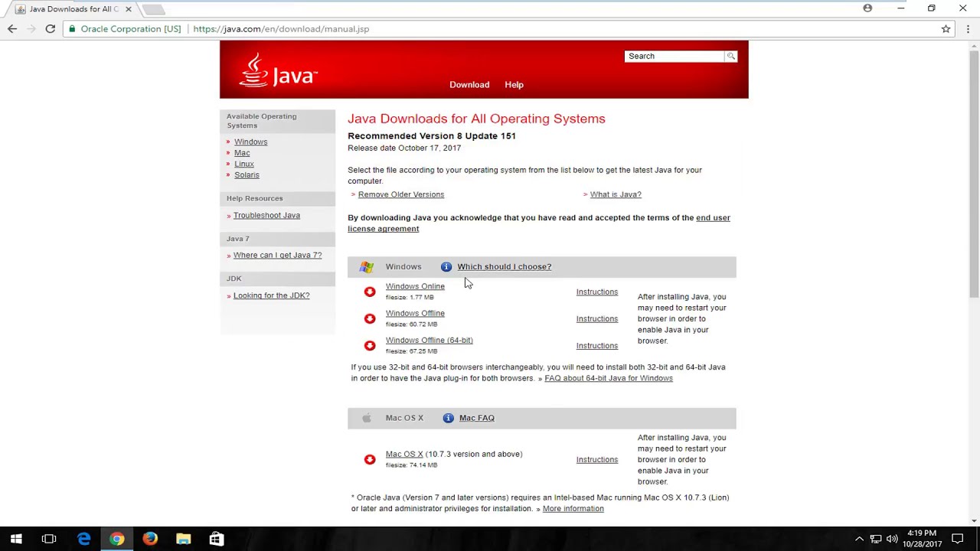This screenshot has width=980, height=551.
Task: Click the browser address bar URL
Action: (x=281, y=29)
